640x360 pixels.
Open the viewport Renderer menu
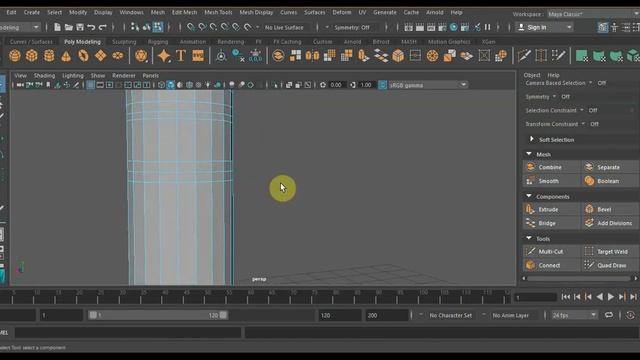pos(124,76)
